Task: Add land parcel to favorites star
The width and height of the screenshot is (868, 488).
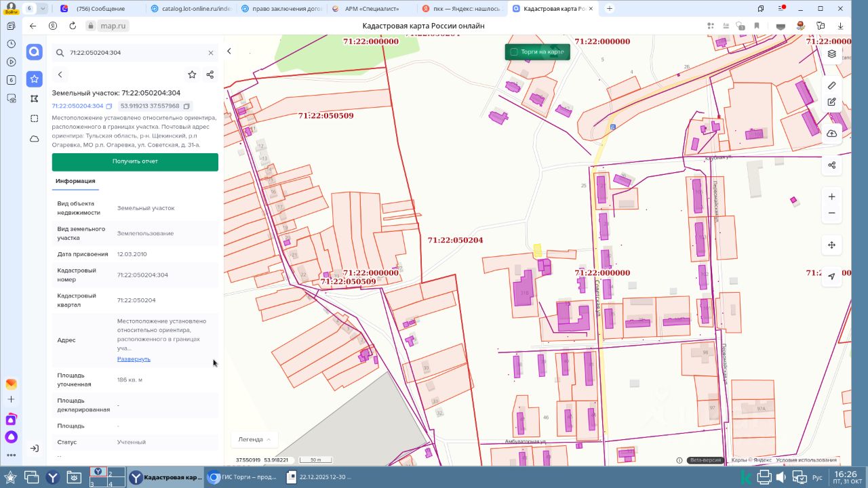Action: click(x=192, y=75)
